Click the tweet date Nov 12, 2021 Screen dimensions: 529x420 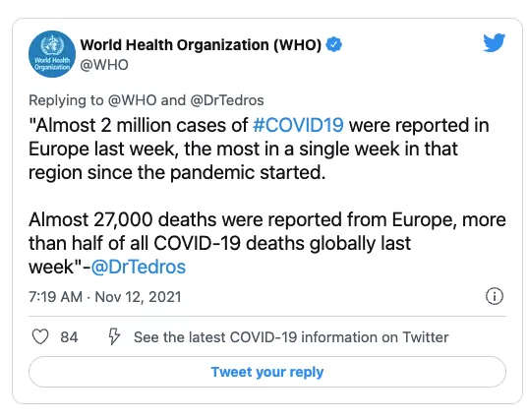click(x=138, y=297)
